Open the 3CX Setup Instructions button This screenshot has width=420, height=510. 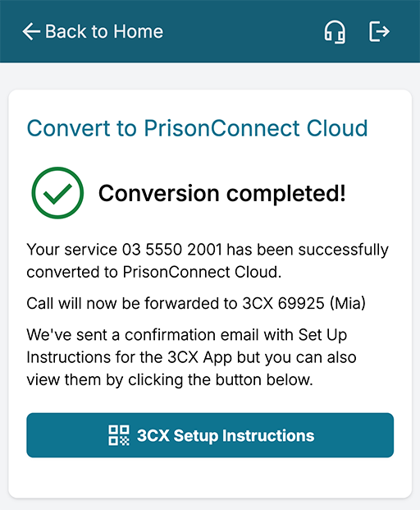coord(210,435)
